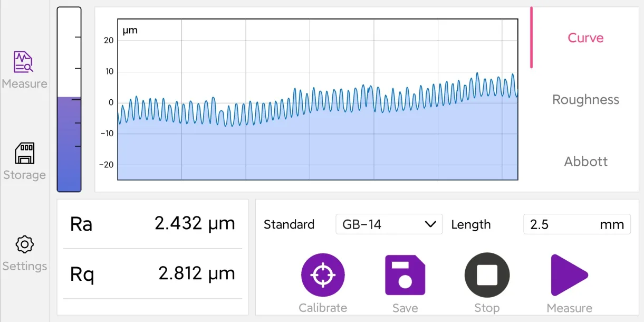Image resolution: width=644 pixels, height=322 pixels.
Task: Open Settings via the gear icon
Action: coord(24,244)
